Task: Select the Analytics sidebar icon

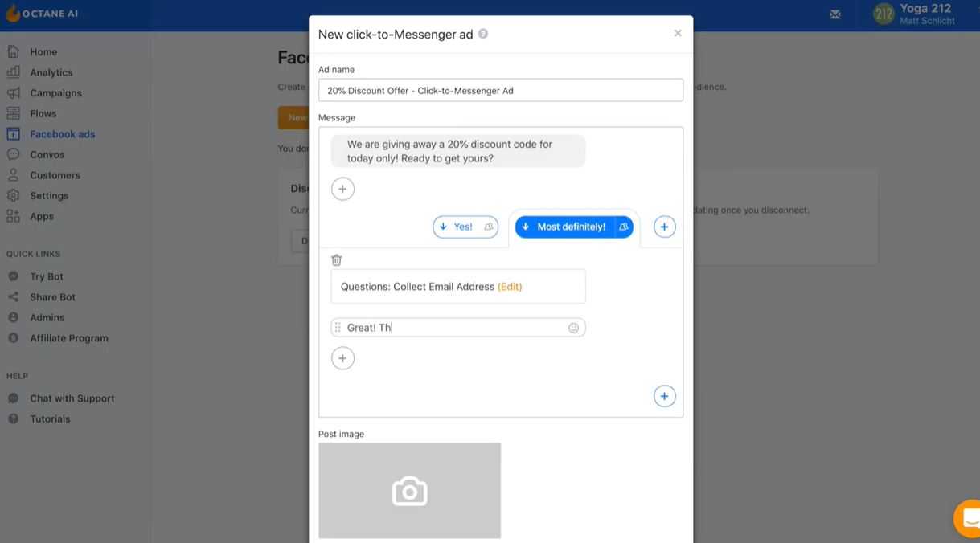Action: [x=14, y=71]
